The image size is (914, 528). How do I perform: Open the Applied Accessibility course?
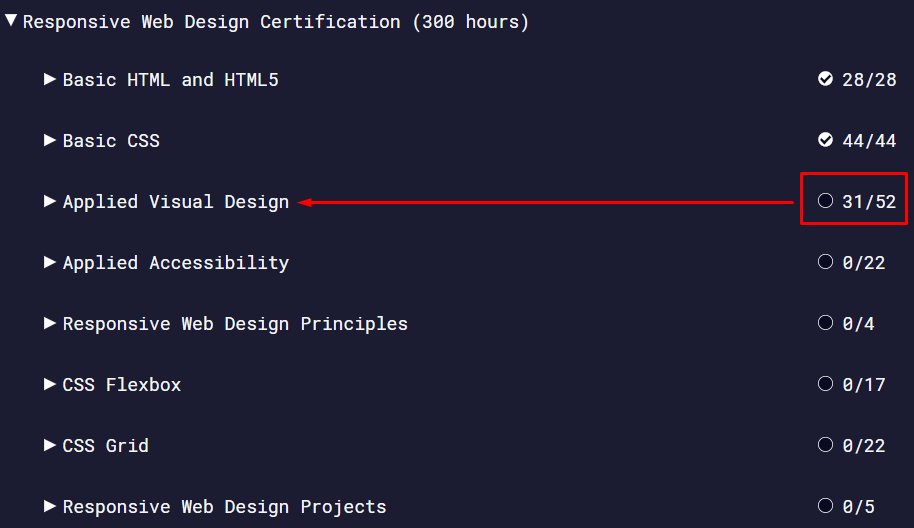[x=175, y=263]
